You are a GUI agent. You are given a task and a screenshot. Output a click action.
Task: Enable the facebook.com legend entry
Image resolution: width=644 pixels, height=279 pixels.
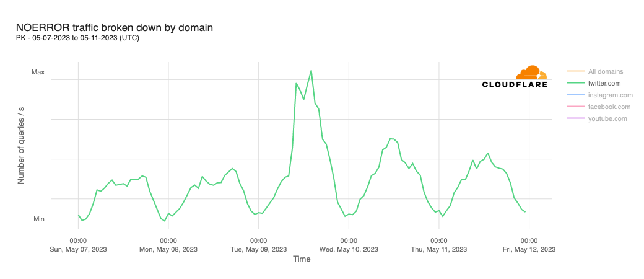pyautogui.click(x=609, y=107)
